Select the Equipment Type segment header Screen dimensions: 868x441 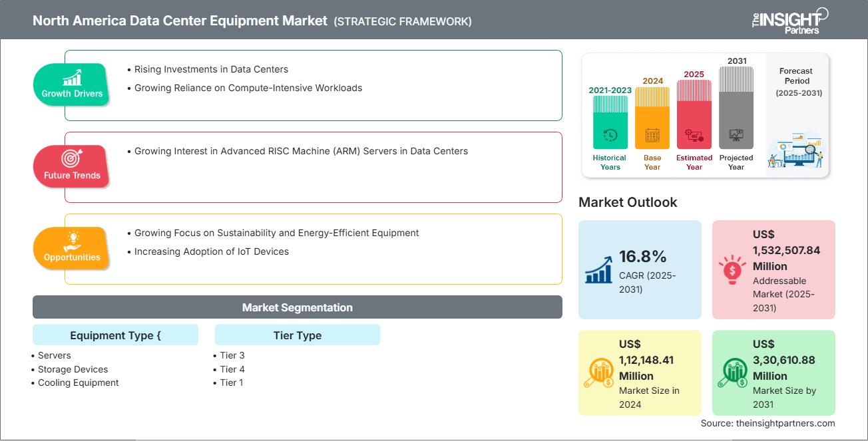tap(115, 335)
